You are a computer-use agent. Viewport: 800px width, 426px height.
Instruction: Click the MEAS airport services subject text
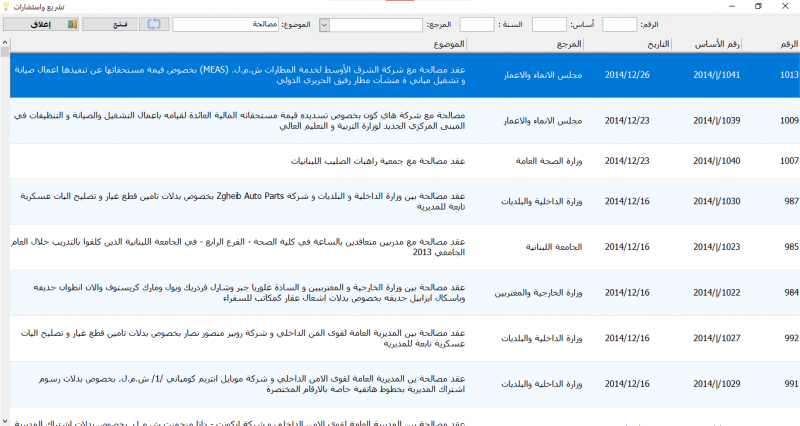tap(240, 75)
